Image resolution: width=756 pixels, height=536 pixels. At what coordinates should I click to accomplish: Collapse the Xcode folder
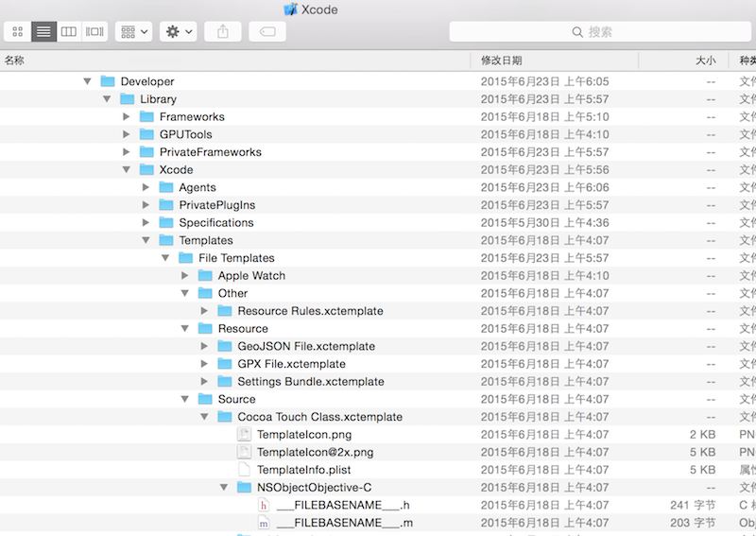pyautogui.click(x=127, y=170)
